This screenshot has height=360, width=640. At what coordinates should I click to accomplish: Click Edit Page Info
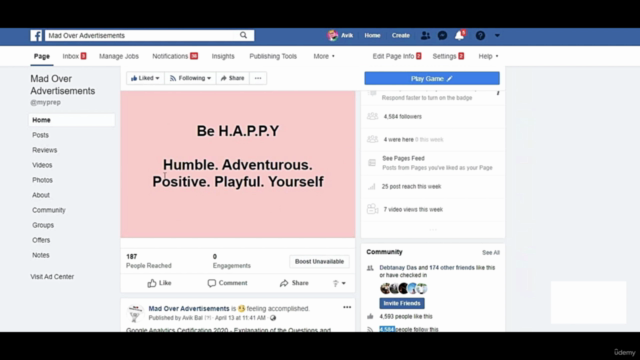(x=397, y=56)
